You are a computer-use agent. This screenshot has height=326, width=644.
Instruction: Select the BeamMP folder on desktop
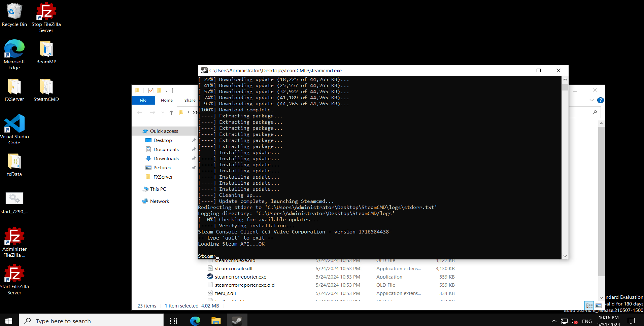[x=46, y=52]
